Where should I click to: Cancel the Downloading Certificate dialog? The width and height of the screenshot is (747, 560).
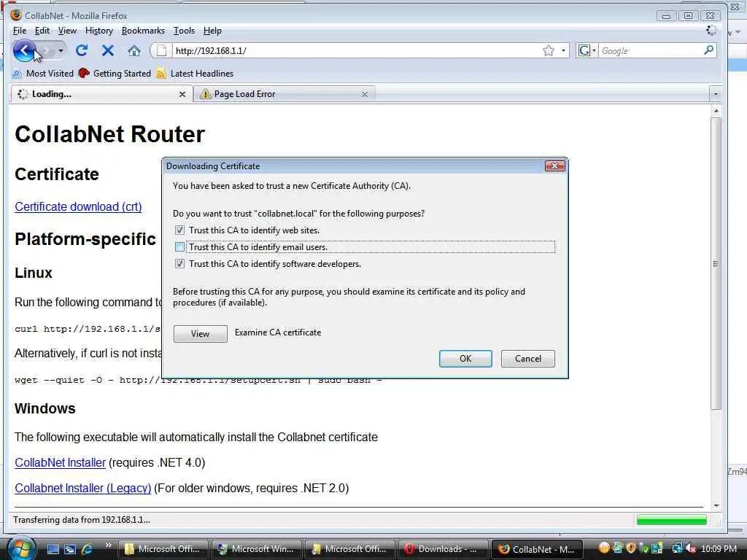coord(528,359)
